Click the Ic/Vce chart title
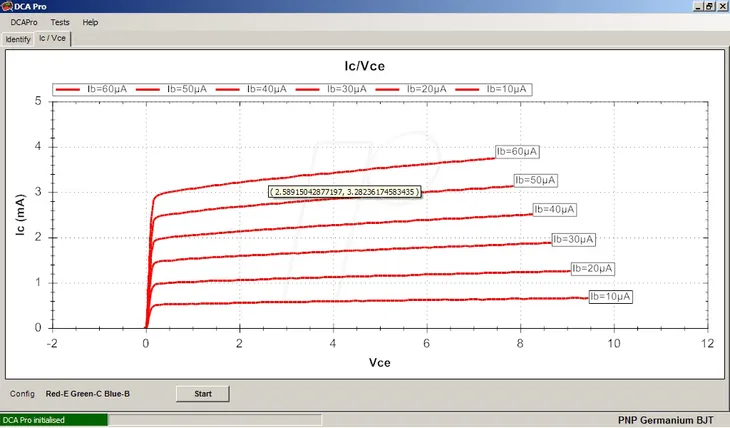This screenshot has height=428, width=730. [365, 66]
